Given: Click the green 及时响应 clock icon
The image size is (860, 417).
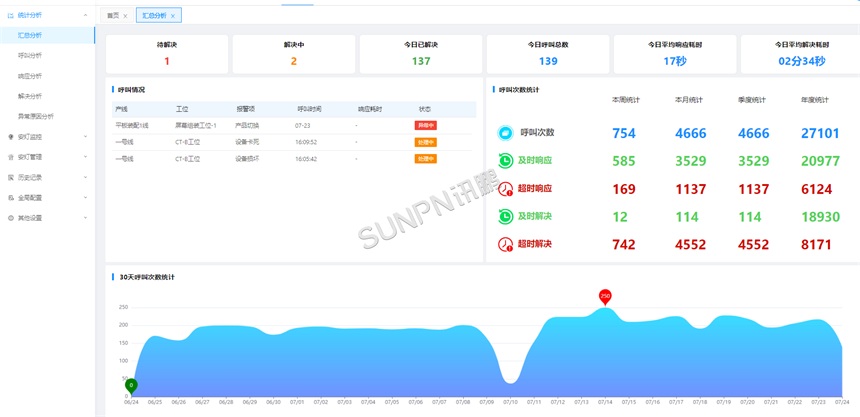Looking at the screenshot, I should (x=505, y=160).
